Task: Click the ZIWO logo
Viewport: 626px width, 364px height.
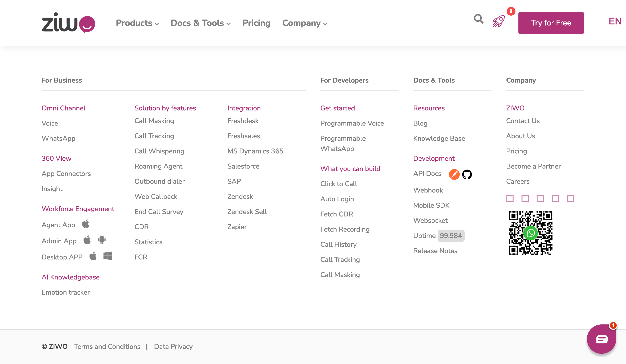Action: point(68,23)
